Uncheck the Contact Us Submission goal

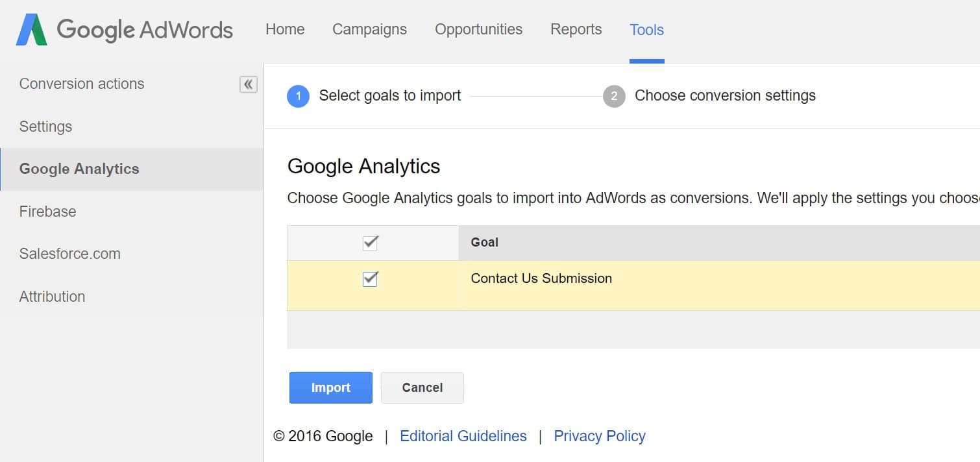tap(370, 279)
